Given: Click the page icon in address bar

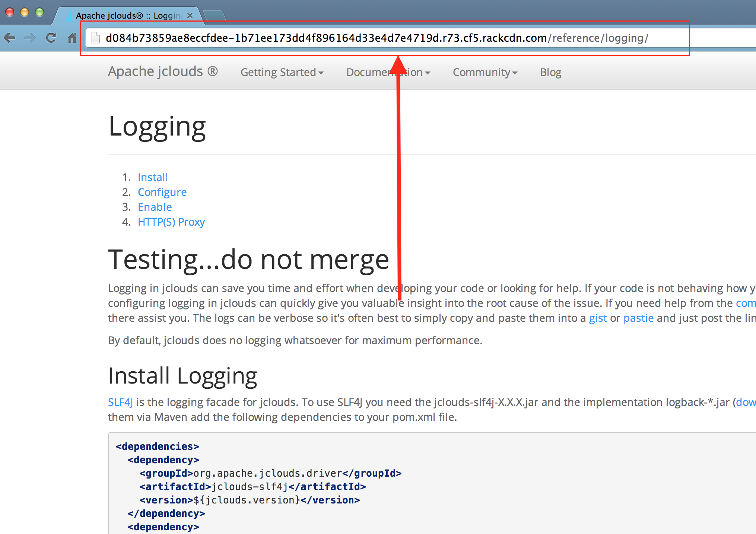Looking at the screenshot, I should point(96,38).
